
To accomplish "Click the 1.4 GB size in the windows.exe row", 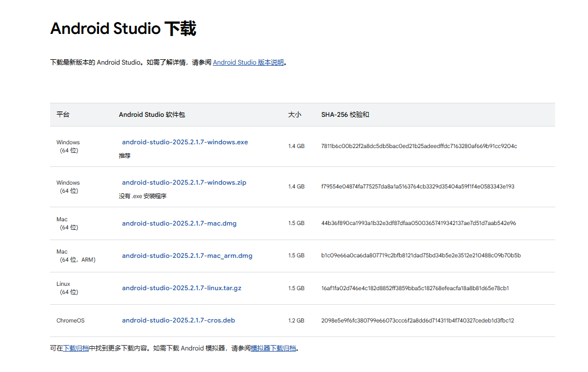I will click(296, 146).
